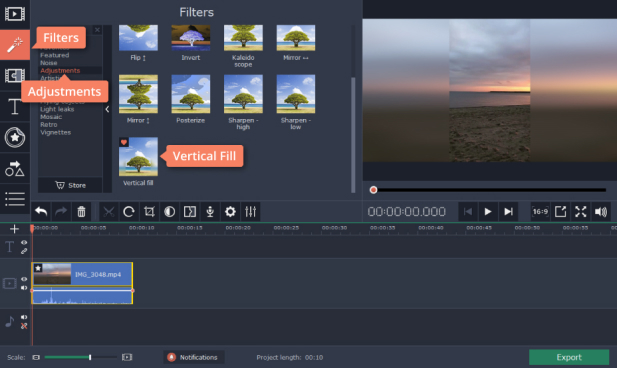Open the Stickers star tab
The height and width of the screenshot is (368, 617).
(x=15, y=137)
